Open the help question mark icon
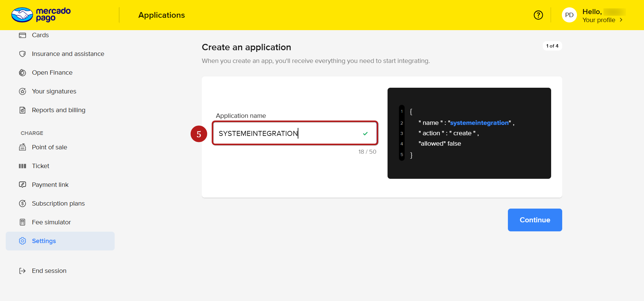Screen dimensions: 644x301 538,15
